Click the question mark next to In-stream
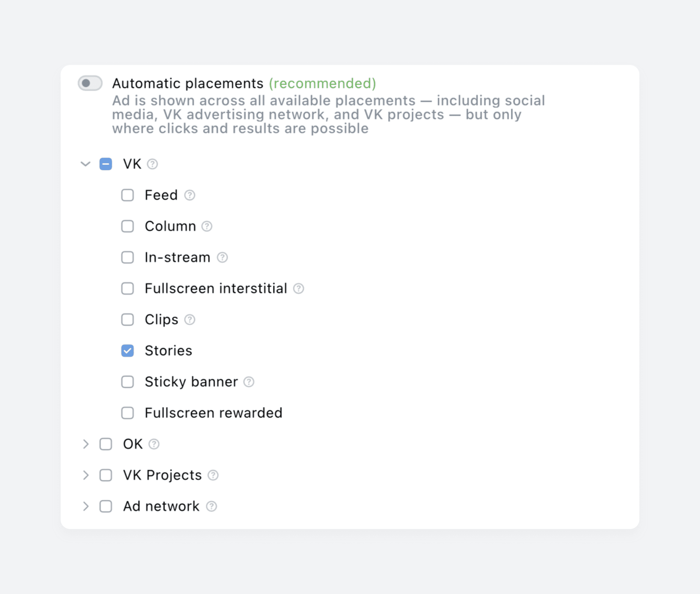Image resolution: width=700 pixels, height=594 pixels. click(222, 258)
